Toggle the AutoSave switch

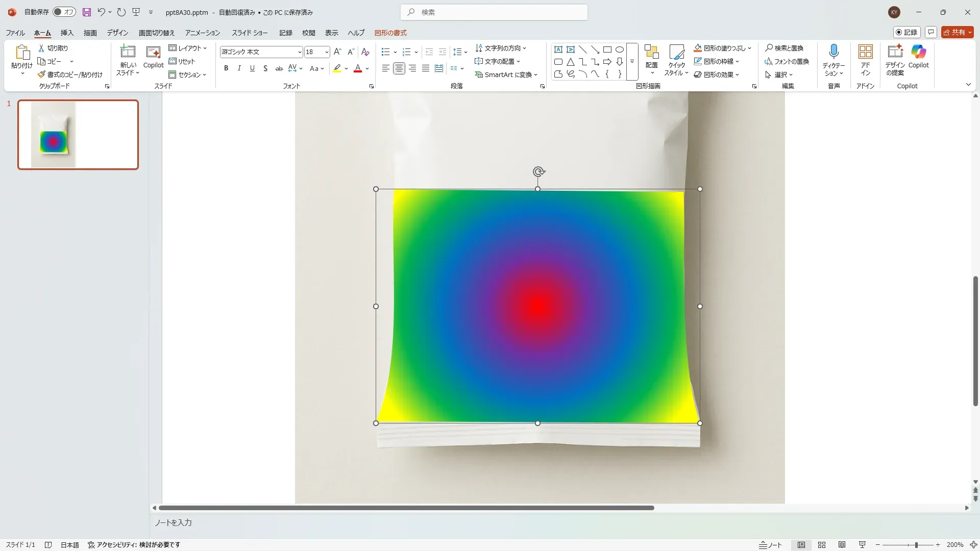tap(64, 12)
